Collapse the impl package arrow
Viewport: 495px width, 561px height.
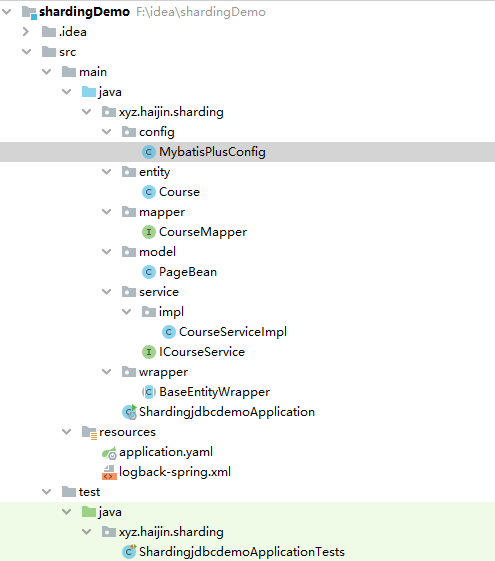pyautogui.click(x=126, y=312)
